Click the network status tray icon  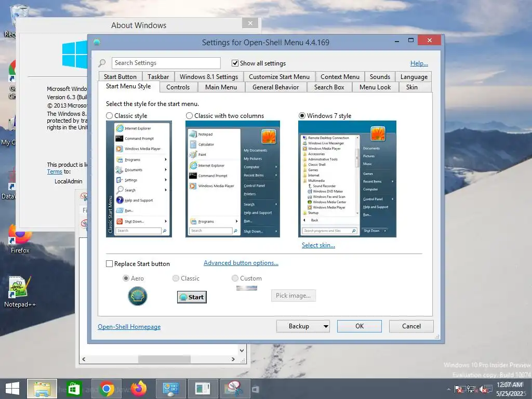click(x=471, y=390)
